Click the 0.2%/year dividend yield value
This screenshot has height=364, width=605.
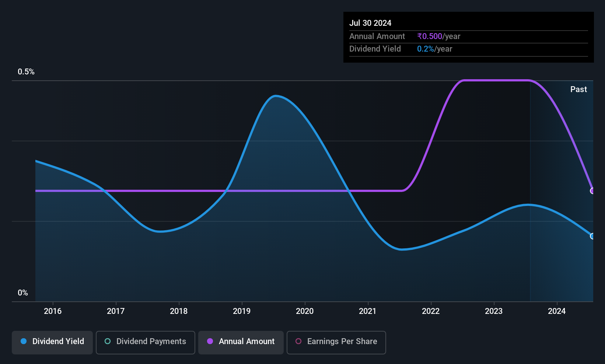tap(435, 49)
